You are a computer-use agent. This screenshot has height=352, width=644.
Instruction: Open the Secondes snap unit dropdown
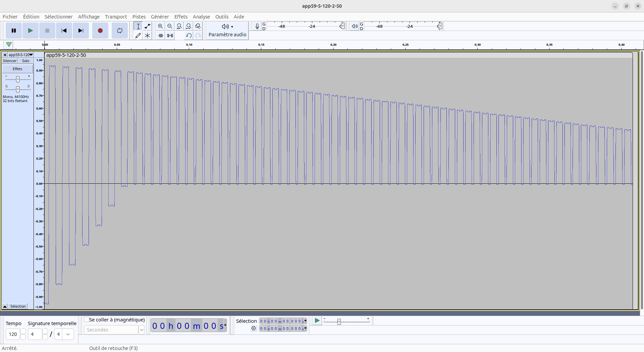[142, 330]
